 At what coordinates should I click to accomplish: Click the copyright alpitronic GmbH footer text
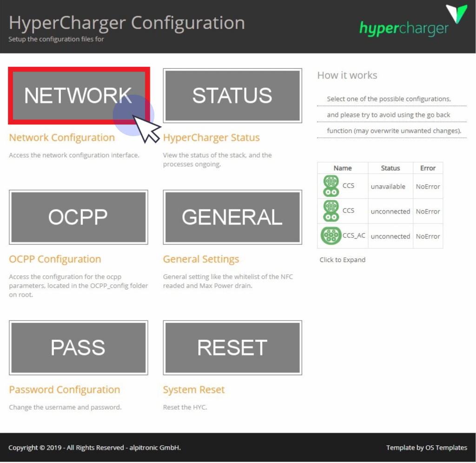click(x=94, y=448)
